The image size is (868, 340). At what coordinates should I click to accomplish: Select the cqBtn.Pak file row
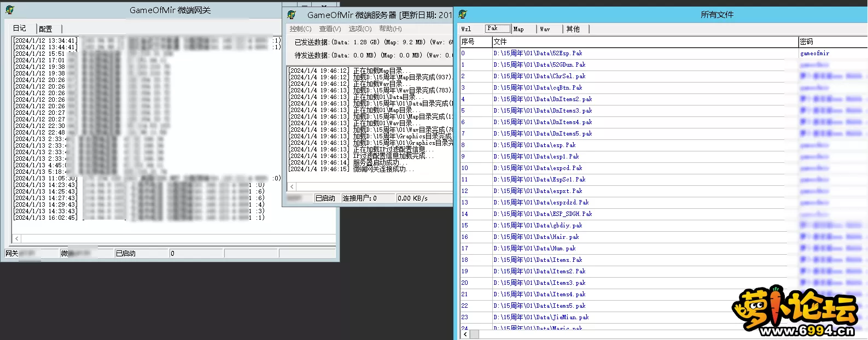click(663, 87)
